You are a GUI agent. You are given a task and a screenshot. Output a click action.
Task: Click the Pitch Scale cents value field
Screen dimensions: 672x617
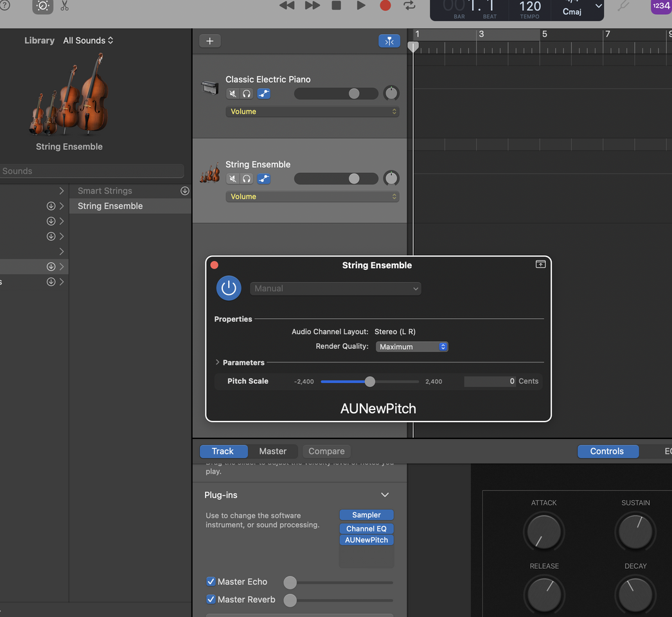click(490, 381)
